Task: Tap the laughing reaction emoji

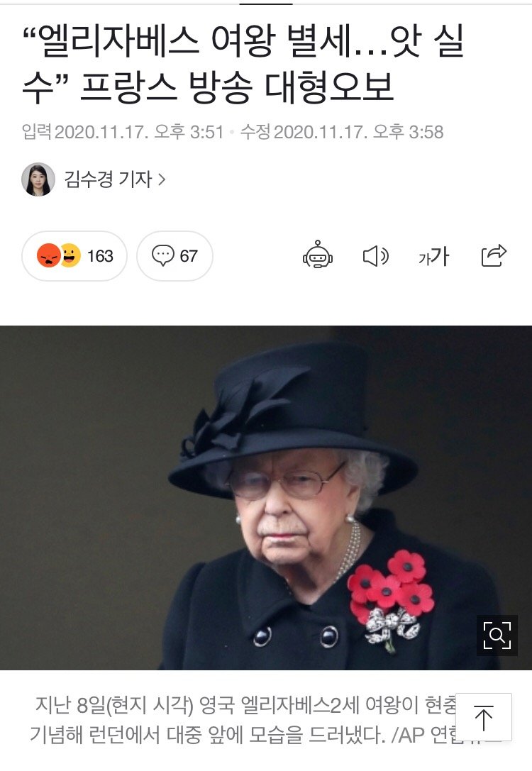Action: click(71, 255)
